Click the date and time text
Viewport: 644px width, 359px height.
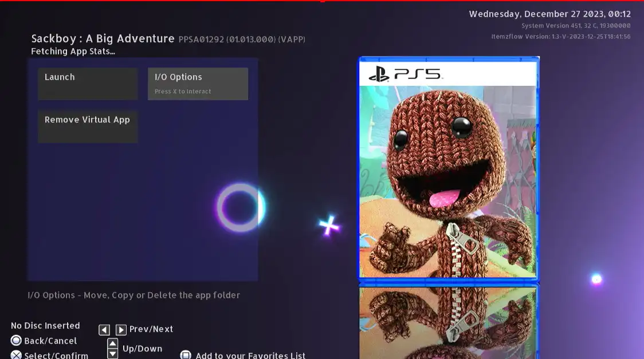pyautogui.click(x=550, y=14)
